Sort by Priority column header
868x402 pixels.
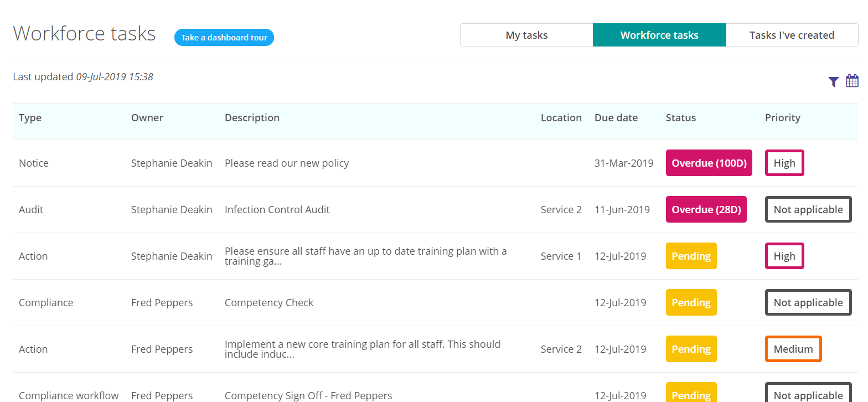point(783,117)
